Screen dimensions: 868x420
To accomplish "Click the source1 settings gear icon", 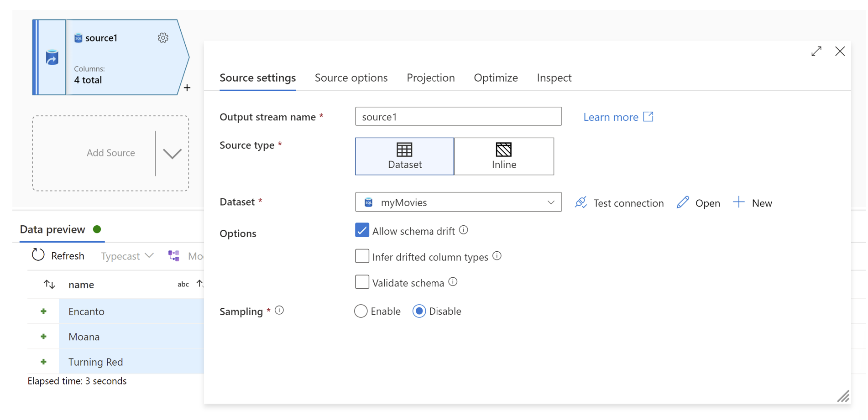I will pos(163,38).
